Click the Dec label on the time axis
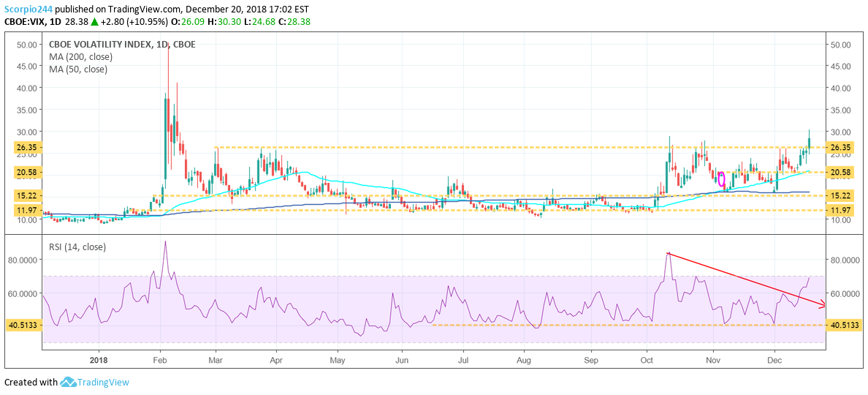The height and width of the screenshot is (395, 868). [774, 360]
